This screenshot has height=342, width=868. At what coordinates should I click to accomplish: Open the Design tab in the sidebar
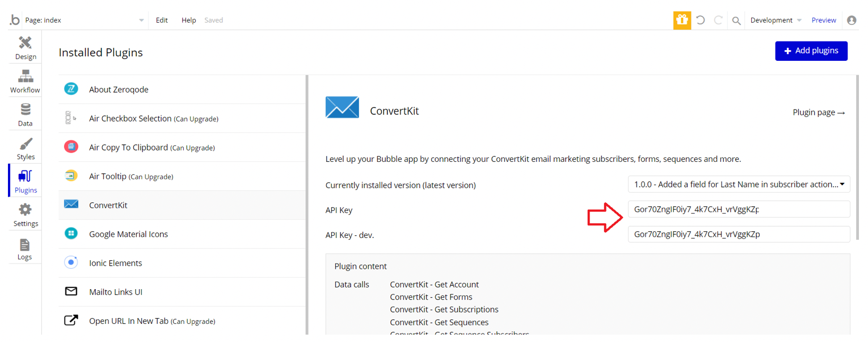point(25,47)
